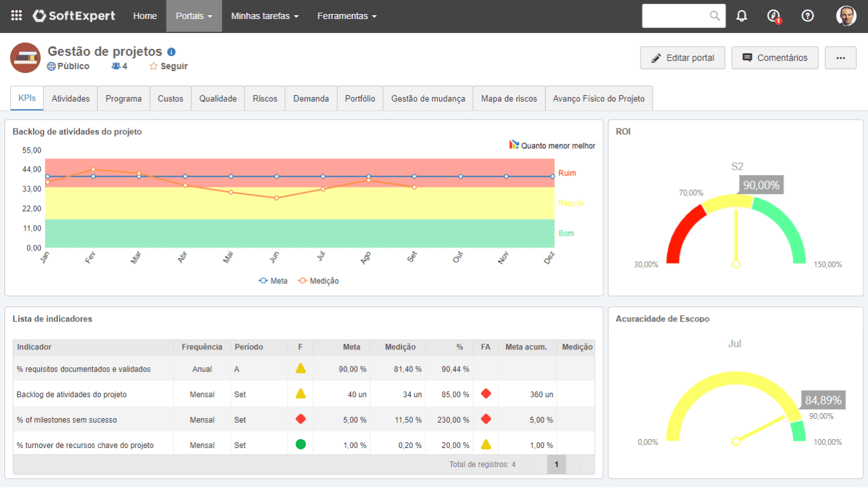Open the user profile avatar
Image resolution: width=868 pixels, height=488 pixels.
click(x=846, y=16)
